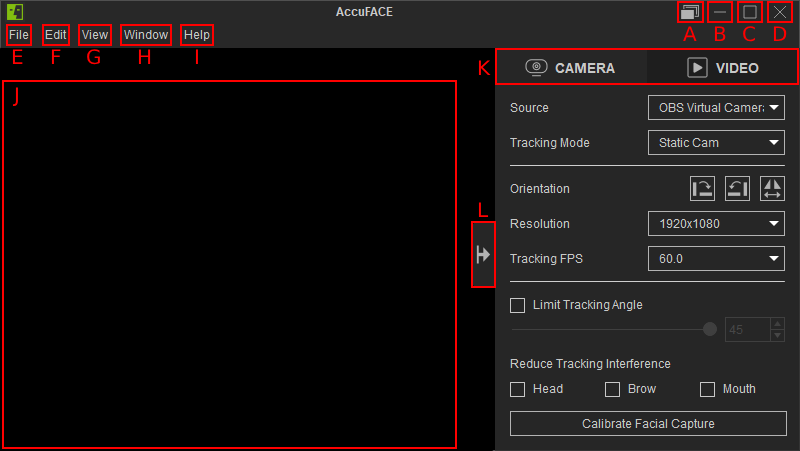Switch to the VIDEO tab
Image resolution: width=800 pixels, height=451 pixels.
tap(722, 67)
